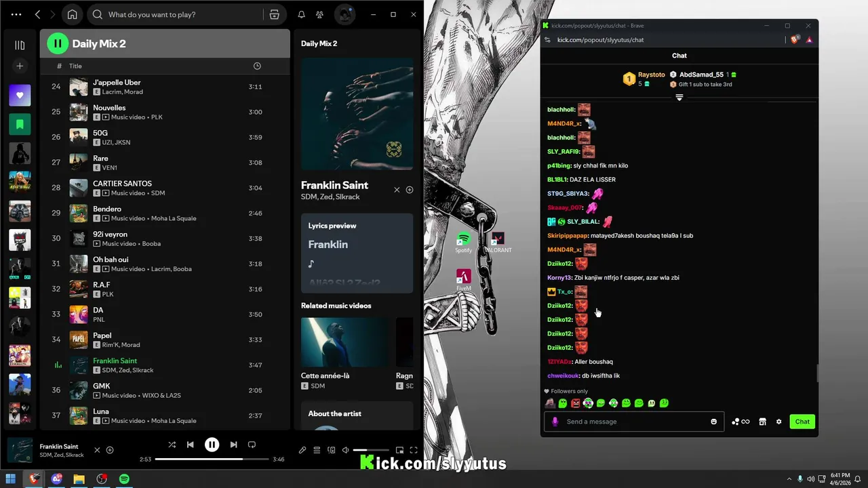Open the FiveM desktop shortcut
This screenshot has width=868, height=488.
pyautogui.click(x=464, y=280)
